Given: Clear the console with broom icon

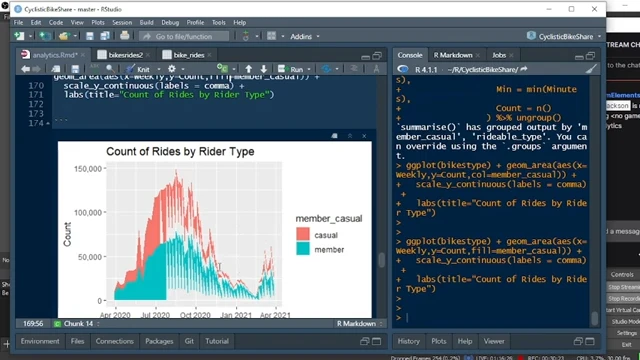Looking at the screenshot, I should [591, 69].
